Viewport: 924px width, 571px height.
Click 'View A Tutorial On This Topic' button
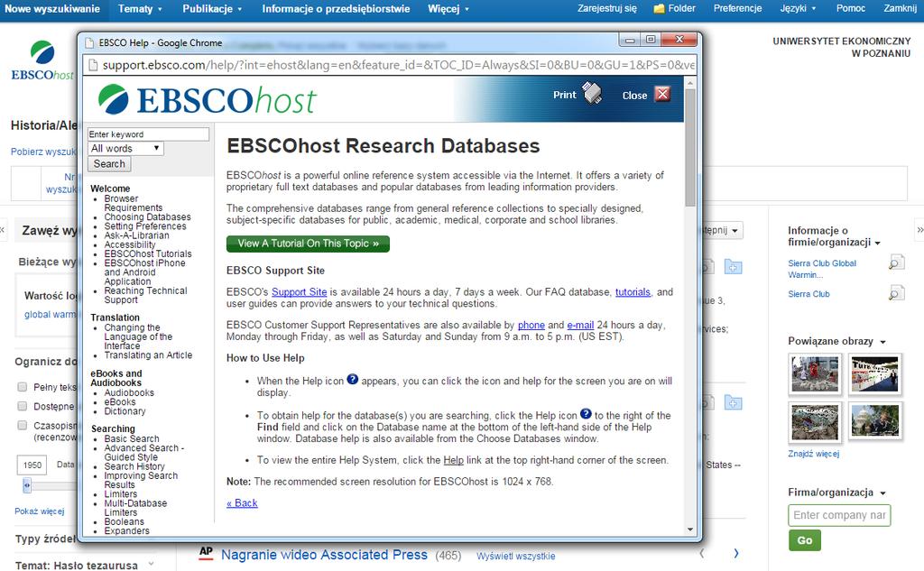tap(308, 244)
